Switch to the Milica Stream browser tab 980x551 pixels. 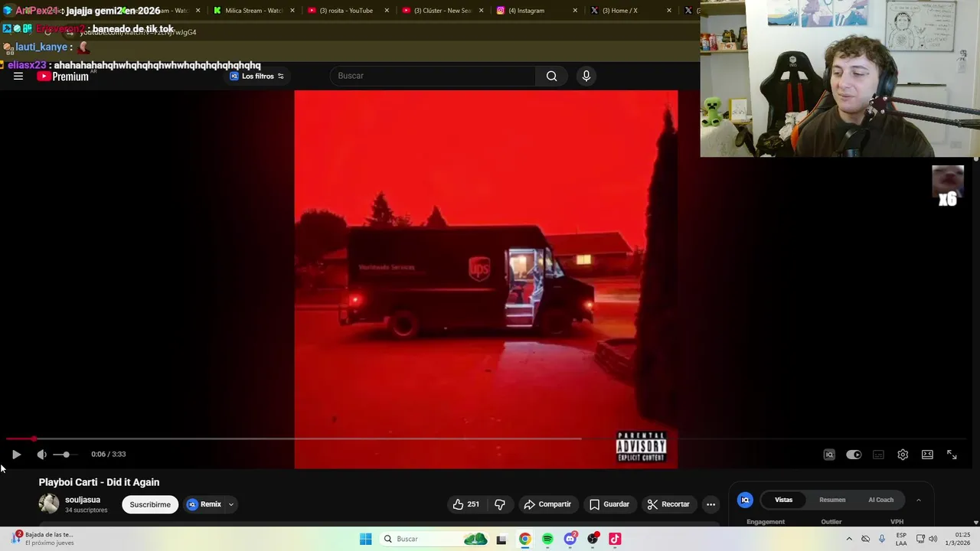click(252, 11)
